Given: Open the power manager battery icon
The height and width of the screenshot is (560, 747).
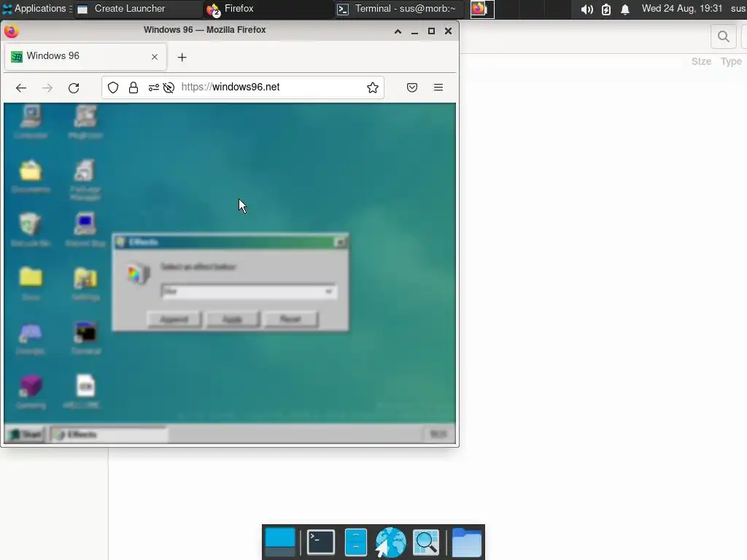Looking at the screenshot, I should [606, 9].
